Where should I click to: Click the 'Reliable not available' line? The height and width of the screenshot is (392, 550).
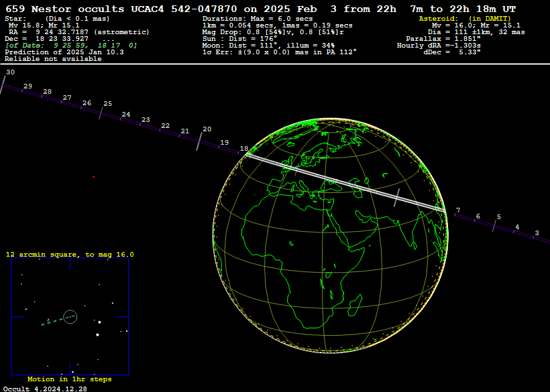pos(53,59)
